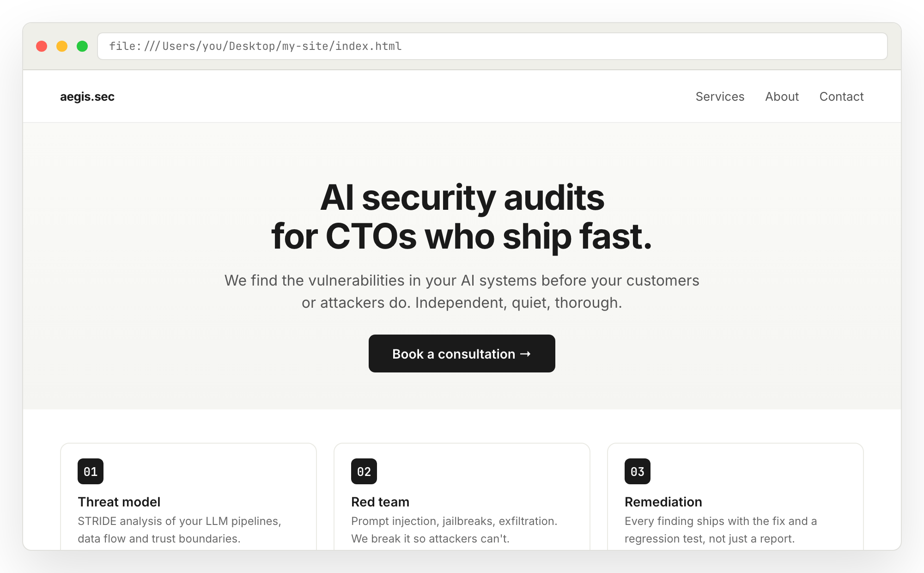
Task: Click the red close traffic light
Action: [x=42, y=46]
